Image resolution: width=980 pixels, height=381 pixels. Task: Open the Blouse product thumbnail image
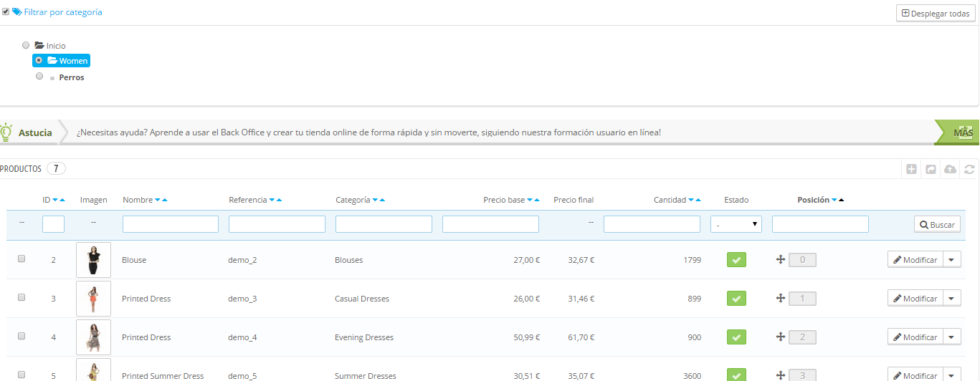(x=93, y=260)
